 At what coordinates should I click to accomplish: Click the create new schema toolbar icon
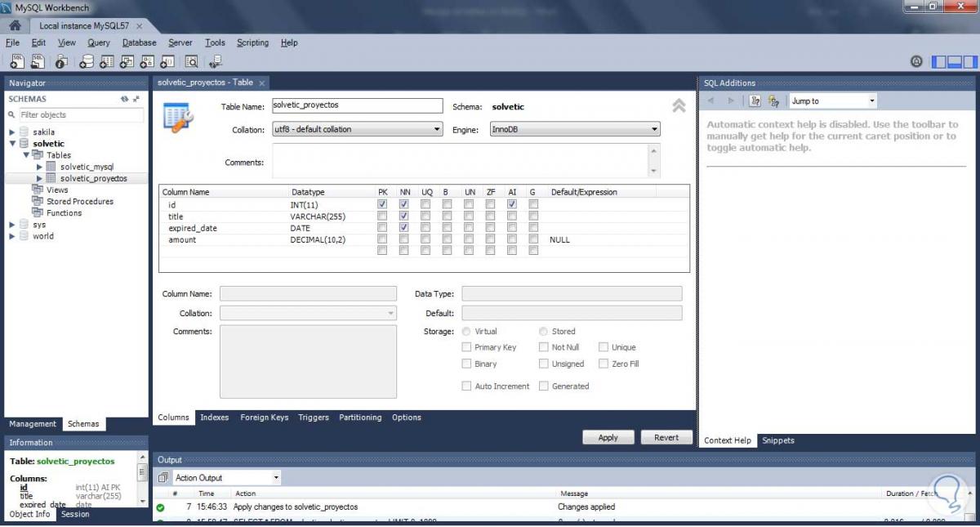(x=87, y=61)
